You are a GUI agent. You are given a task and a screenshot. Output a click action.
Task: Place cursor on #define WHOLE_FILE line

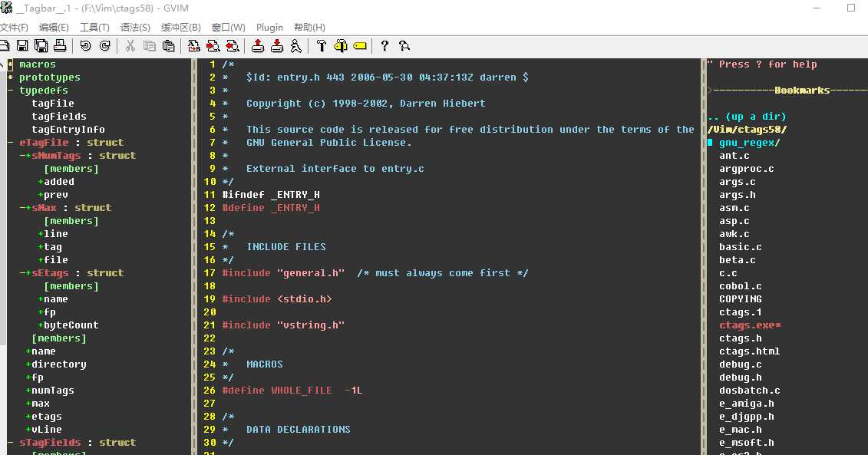pyautogui.click(x=292, y=391)
